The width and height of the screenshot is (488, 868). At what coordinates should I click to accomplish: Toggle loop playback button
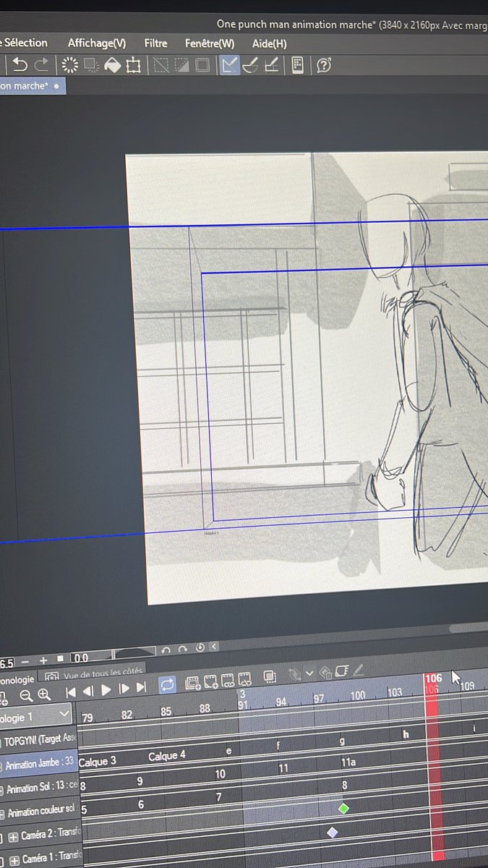click(x=167, y=685)
